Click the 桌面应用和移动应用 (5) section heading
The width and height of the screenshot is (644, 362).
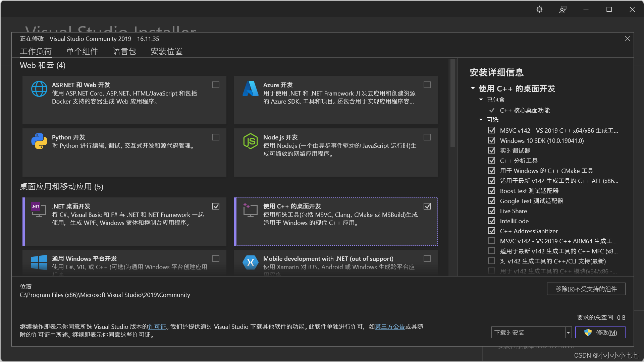click(62, 186)
